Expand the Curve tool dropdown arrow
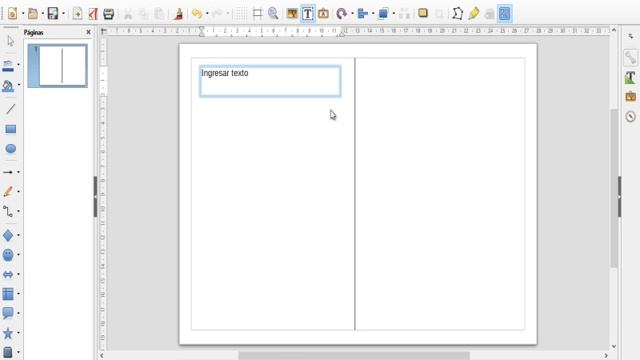This screenshot has height=360, width=640. 19,191
